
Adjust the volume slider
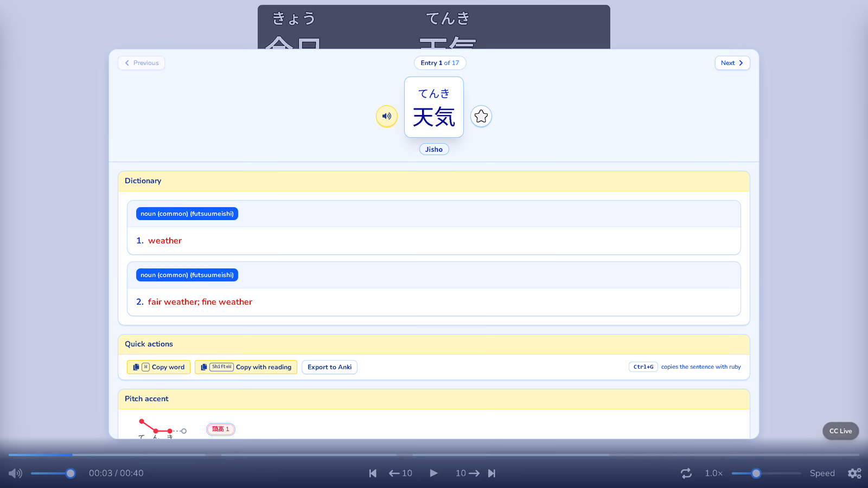click(x=53, y=473)
